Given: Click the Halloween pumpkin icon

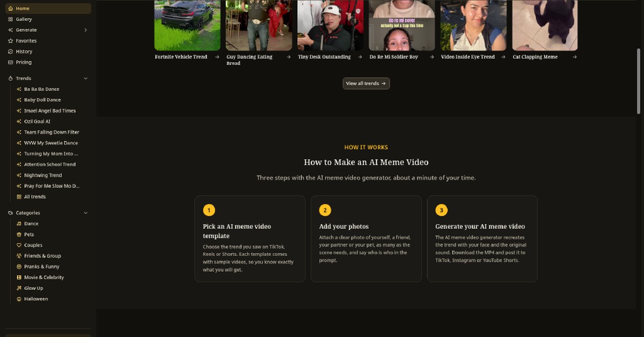Looking at the screenshot, I should click(x=19, y=299).
